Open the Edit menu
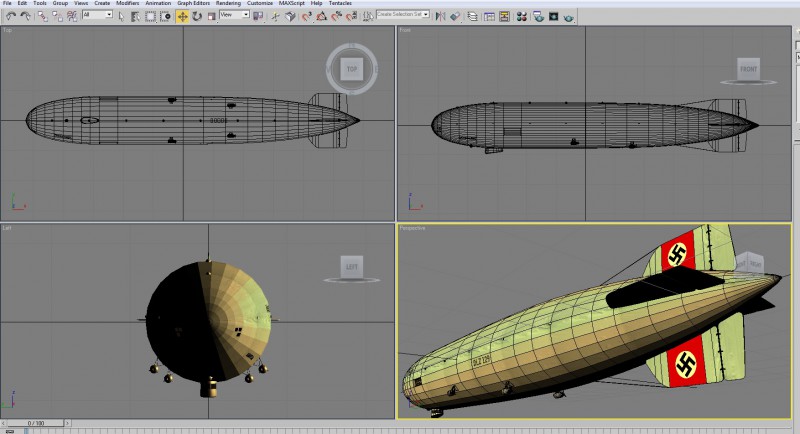 pyautogui.click(x=22, y=3)
